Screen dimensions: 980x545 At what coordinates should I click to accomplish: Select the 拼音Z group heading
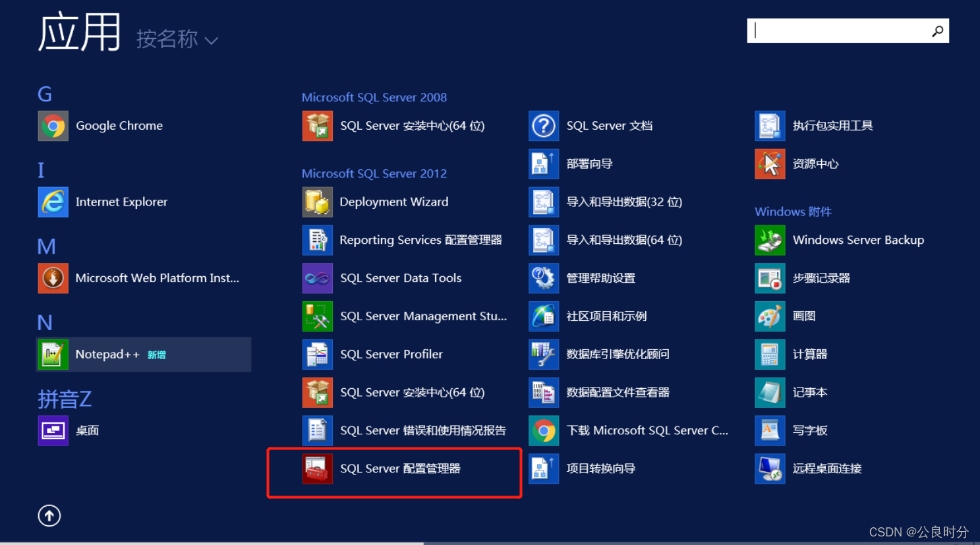click(x=65, y=399)
